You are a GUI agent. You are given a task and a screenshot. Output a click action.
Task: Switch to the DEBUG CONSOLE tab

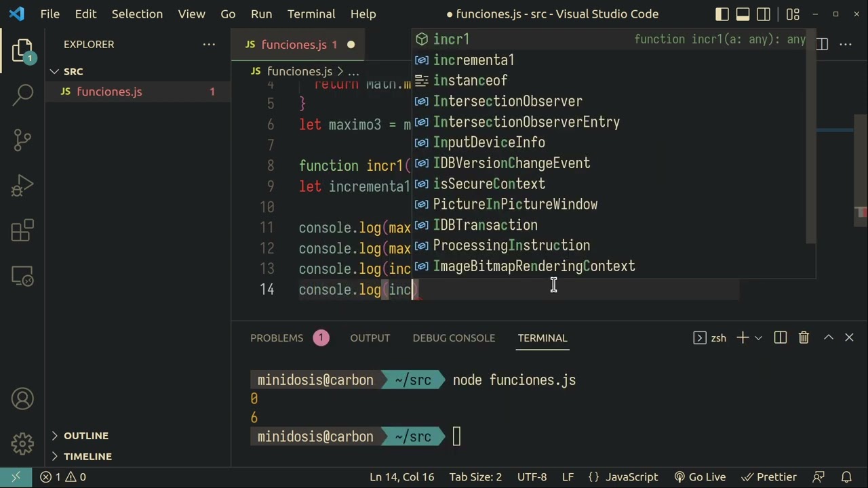point(454,338)
